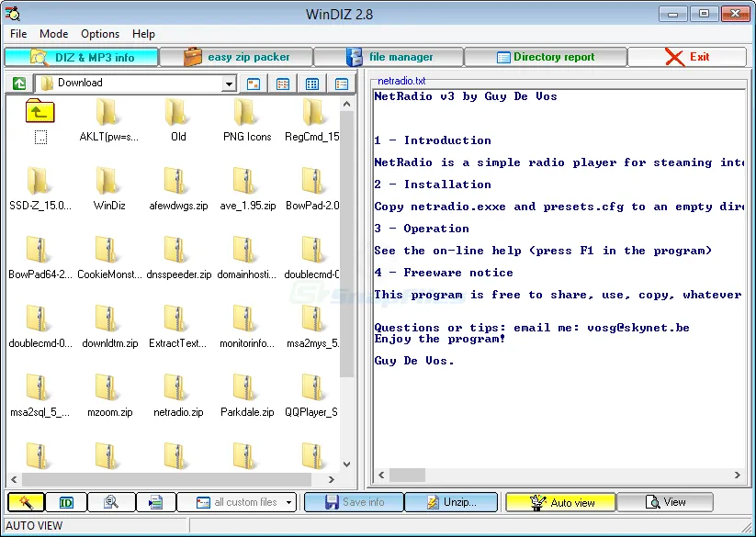Image resolution: width=756 pixels, height=537 pixels.
Task: Switch to easy zip packer tab
Action: (x=236, y=57)
